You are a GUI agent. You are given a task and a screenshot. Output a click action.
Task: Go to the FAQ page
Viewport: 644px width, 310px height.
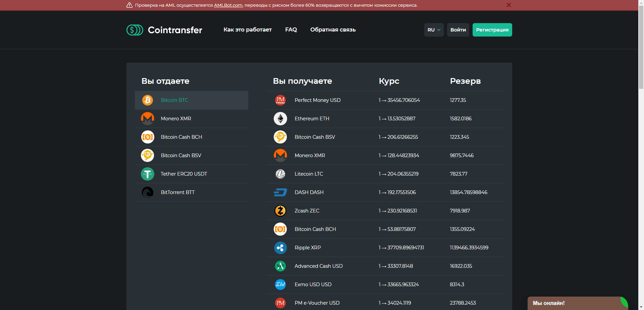[291, 30]
